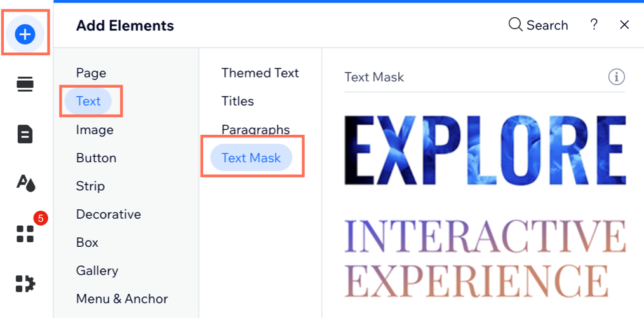The height and width of the screenshot is (318, 644).
Task: Open the Pages & Menu icon
Action: point(25,134)
